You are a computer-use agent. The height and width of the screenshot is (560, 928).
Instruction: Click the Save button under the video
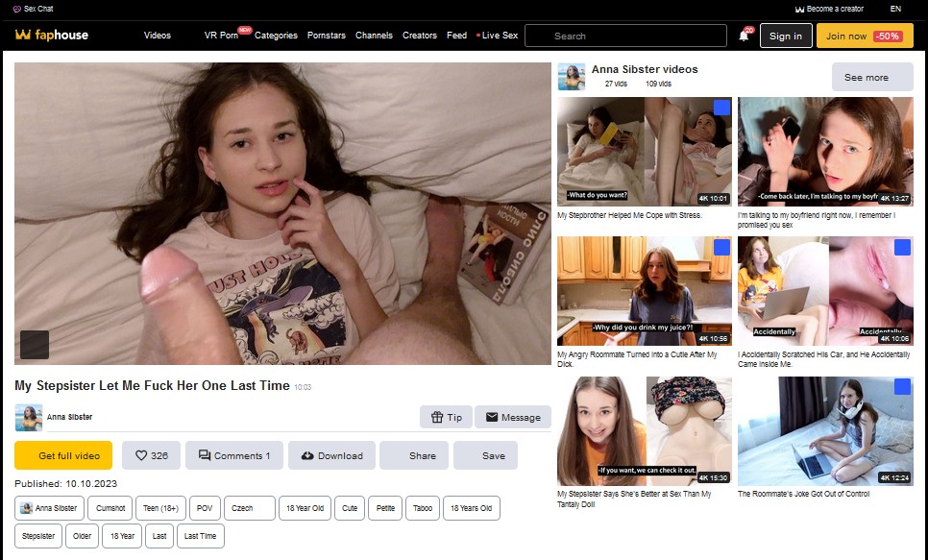(x=493, y=455)
